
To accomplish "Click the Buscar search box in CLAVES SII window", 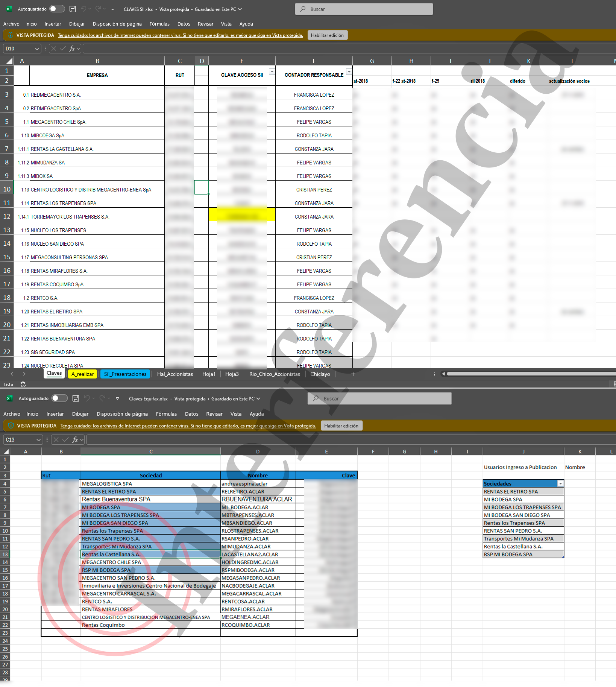I will tap(364, 9).
